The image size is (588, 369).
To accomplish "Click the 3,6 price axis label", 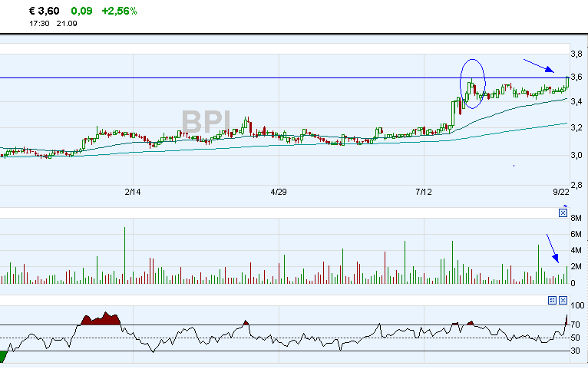I will [576, 77].
